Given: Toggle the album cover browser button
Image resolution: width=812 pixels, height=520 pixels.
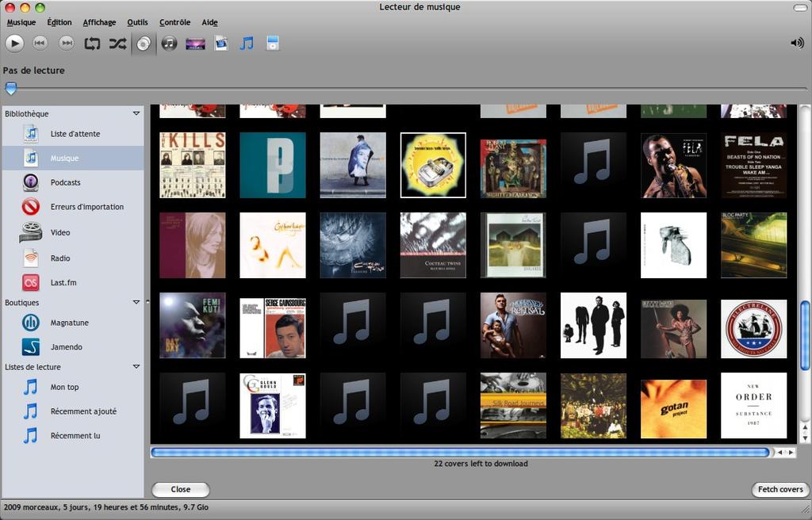Looking at the screenshot, I should coord(144,44).
